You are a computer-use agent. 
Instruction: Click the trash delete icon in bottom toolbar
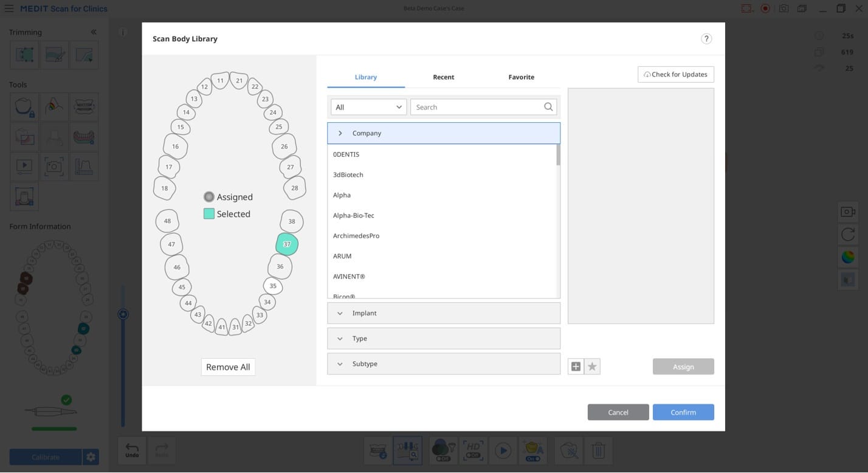tap(598, 451)
